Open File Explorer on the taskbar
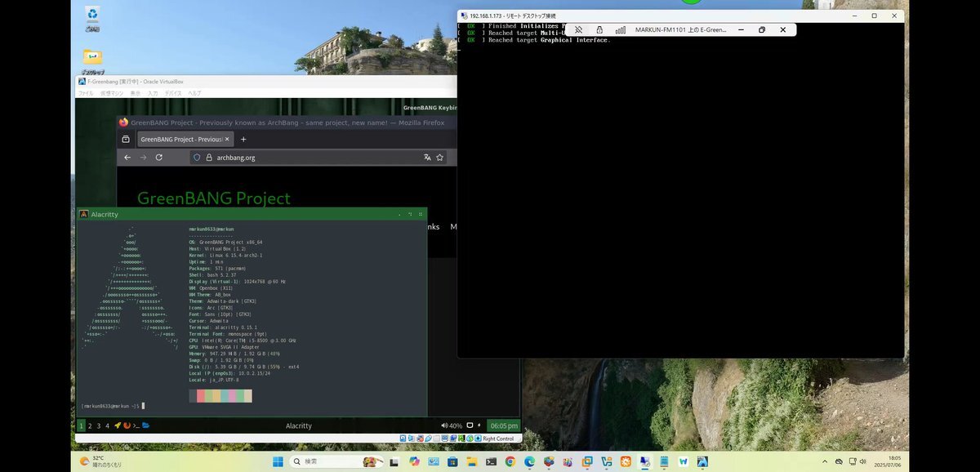Screen dimensions: 980x472 click(x=471, y=462)
